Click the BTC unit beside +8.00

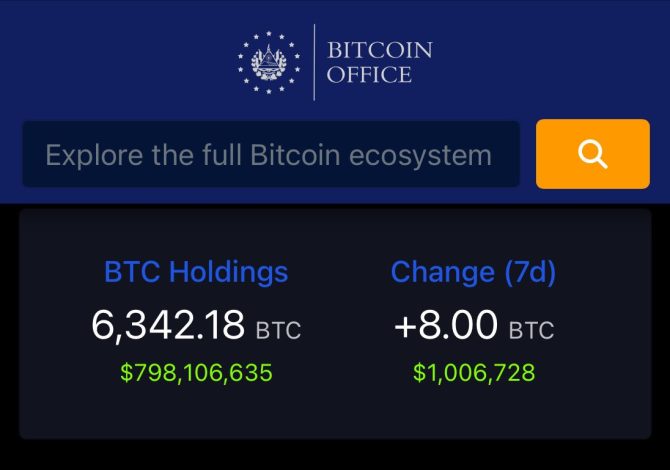(531, 330)
